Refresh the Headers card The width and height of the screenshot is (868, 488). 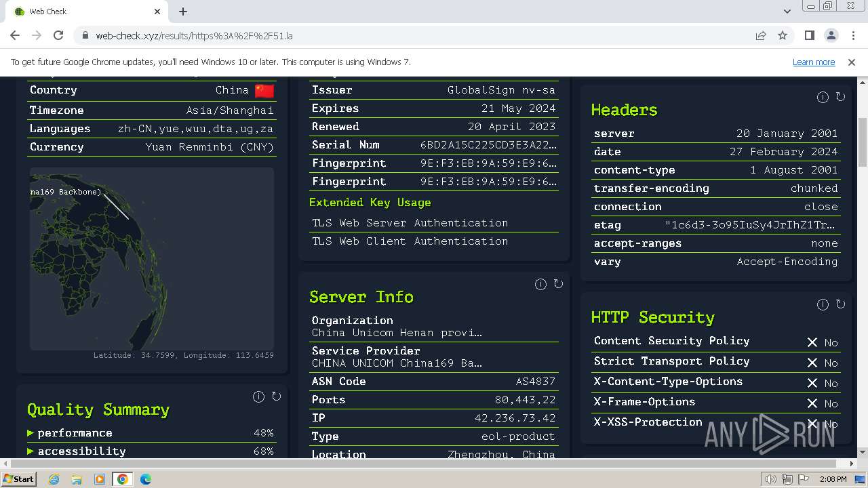click(x=840, y=97)
